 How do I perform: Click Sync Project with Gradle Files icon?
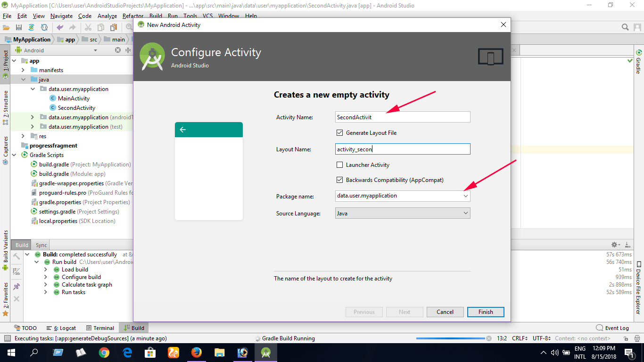(32, 28)
